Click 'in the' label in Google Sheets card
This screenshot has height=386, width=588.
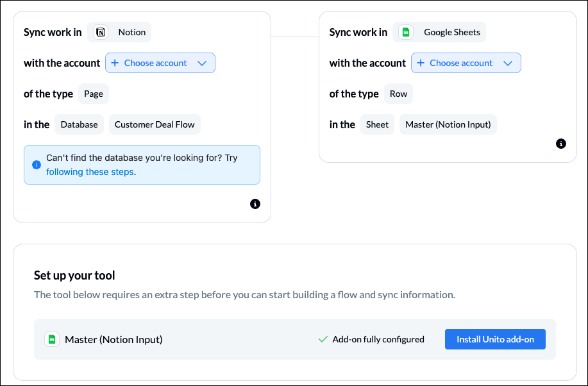click(342, 124)
